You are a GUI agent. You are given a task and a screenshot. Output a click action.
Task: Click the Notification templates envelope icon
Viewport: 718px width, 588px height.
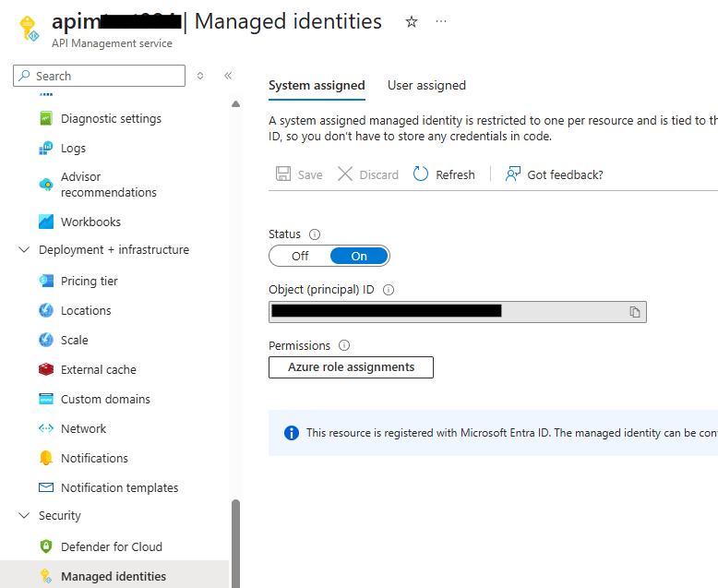coord(46,487)
